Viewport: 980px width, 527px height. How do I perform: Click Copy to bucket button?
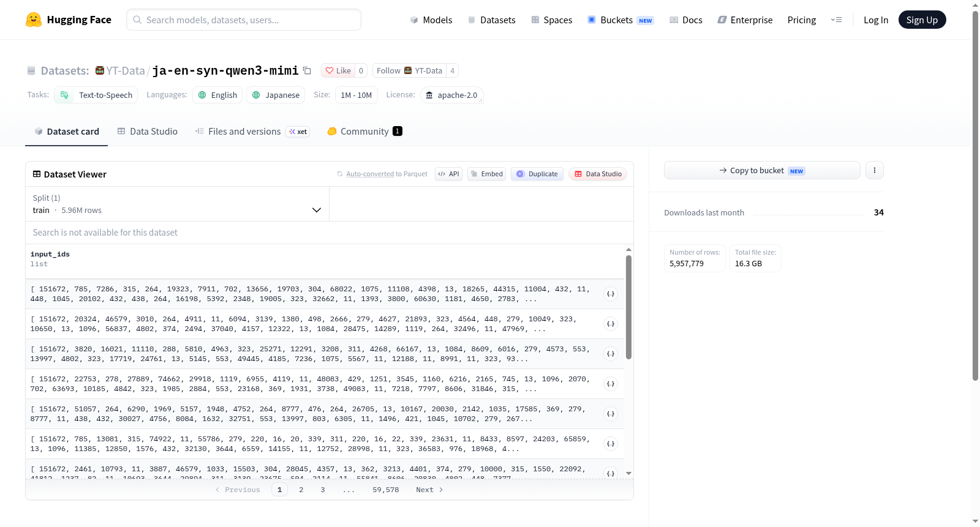[x=762, y=170]
